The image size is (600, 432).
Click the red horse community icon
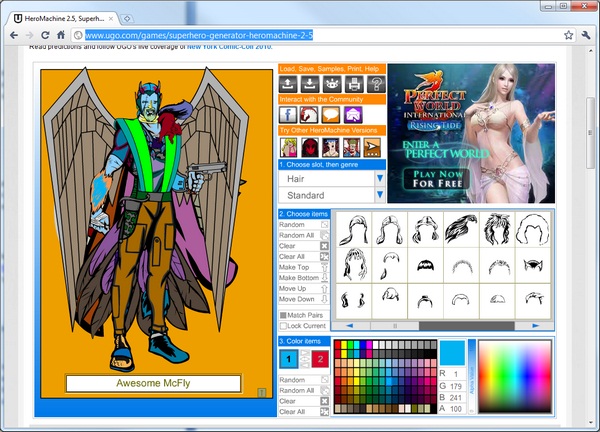coord(309,115)
